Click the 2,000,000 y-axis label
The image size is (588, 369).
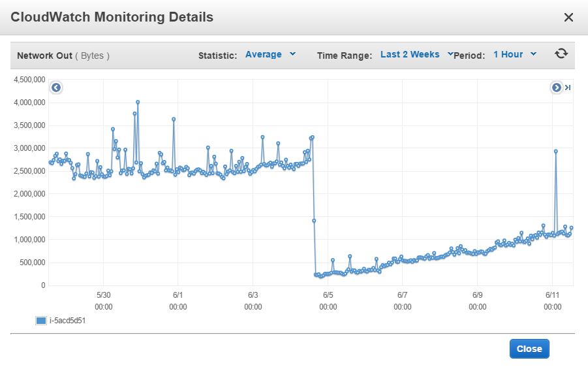pyautogui.click(x=29, y=194)
